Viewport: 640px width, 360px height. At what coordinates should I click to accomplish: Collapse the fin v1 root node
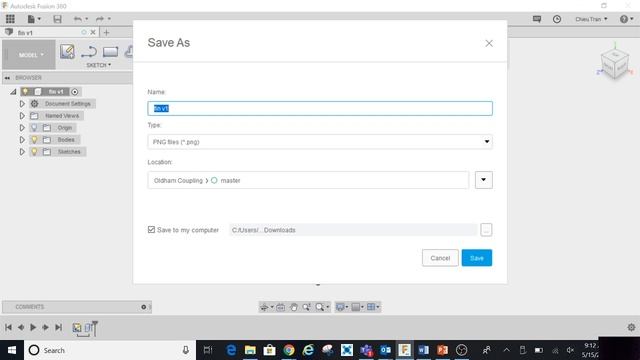[x=13, y=91]
